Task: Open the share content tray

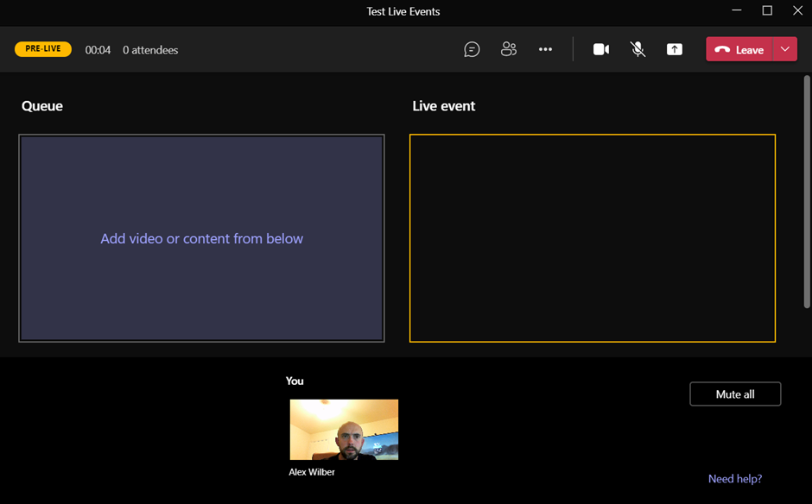Action: click(x=675, y=50)
